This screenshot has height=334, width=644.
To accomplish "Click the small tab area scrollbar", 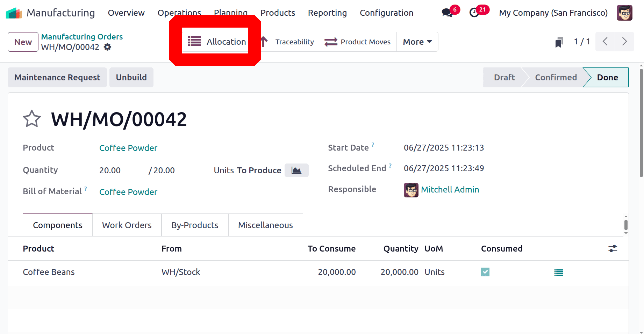I will click(626, 225).
